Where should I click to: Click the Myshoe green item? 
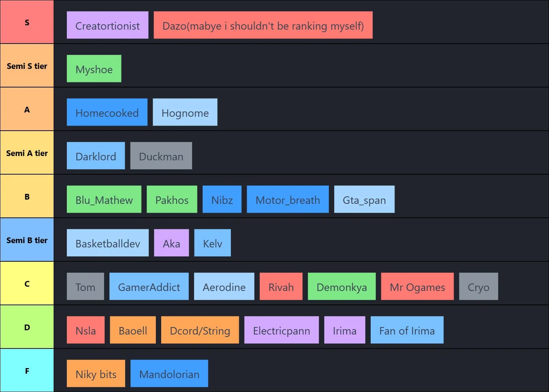pos(94,69)
